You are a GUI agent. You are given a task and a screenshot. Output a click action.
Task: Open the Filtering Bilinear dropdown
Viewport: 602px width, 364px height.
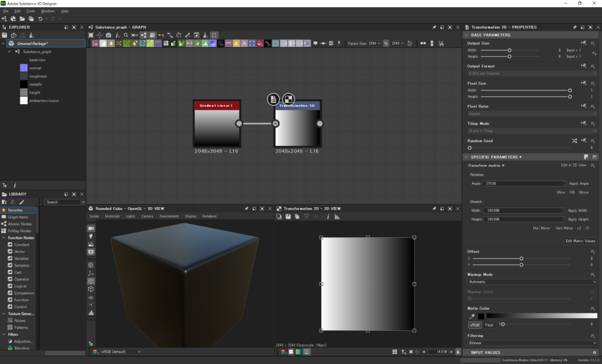(532, 343)
